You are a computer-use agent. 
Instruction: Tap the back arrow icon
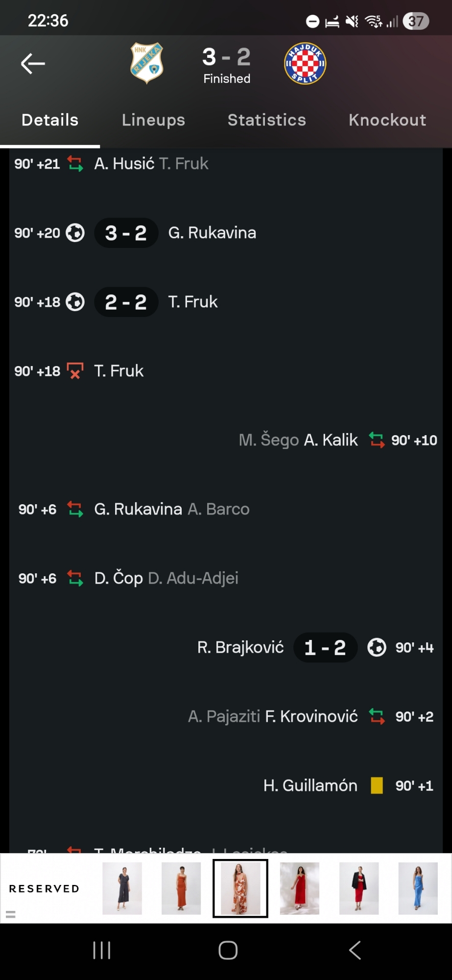tap(33, 64)
